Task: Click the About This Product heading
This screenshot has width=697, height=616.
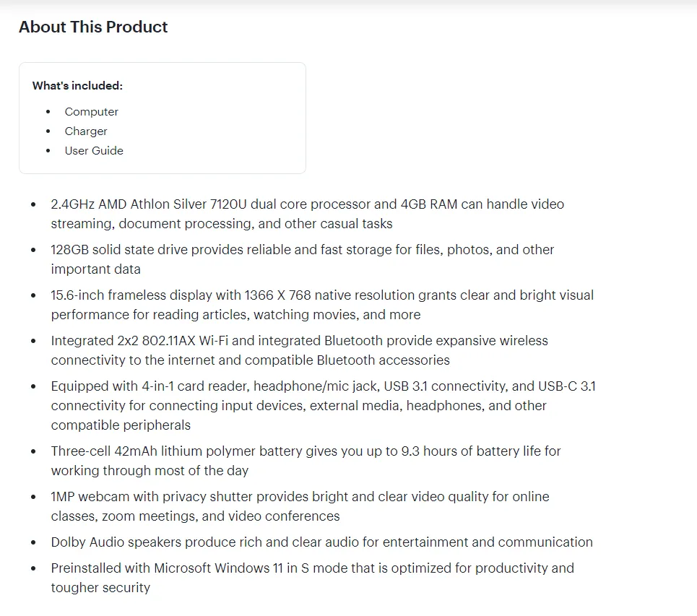Action: pyautogui.click(x=93, y=27)
